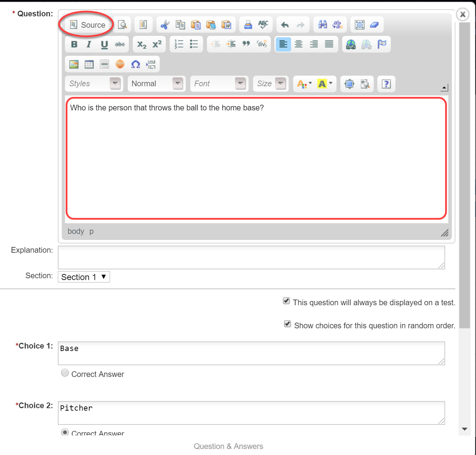Viewport: 476px width, 455px height.
Task: Insert a table into the question
Action: 89,64
